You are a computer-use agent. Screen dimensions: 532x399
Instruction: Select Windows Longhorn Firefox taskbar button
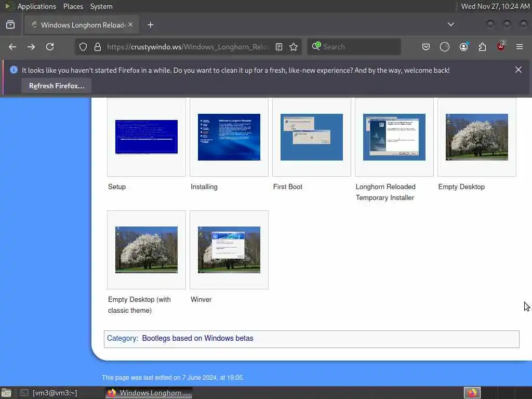pyautogui.click(x=149, y=393)
